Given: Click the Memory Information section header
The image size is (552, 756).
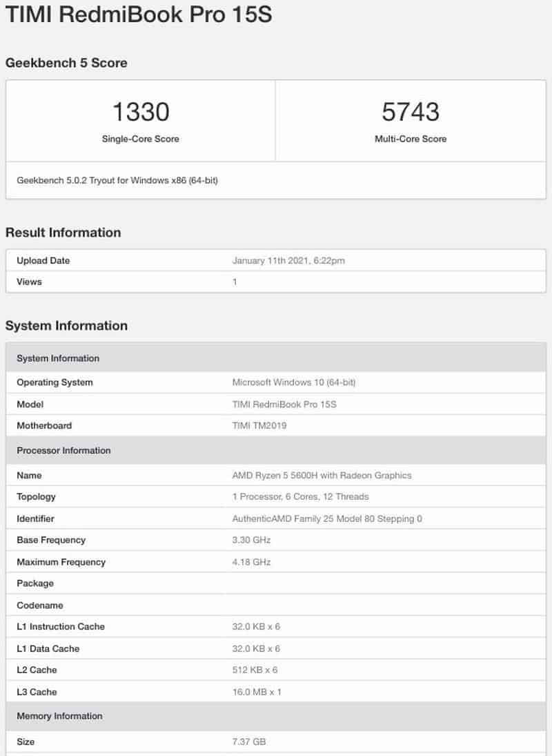Looking at the screenshot, I should click(59, 716).
